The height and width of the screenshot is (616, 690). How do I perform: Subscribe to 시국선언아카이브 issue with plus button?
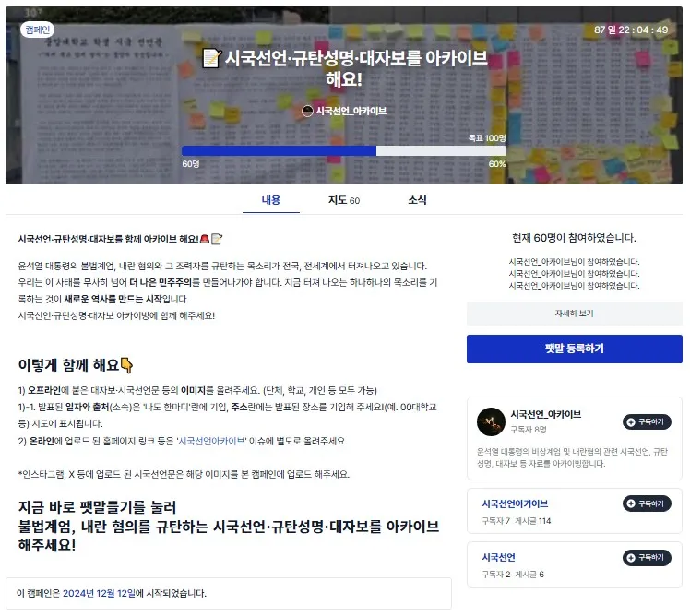click(x=647, y=503)
